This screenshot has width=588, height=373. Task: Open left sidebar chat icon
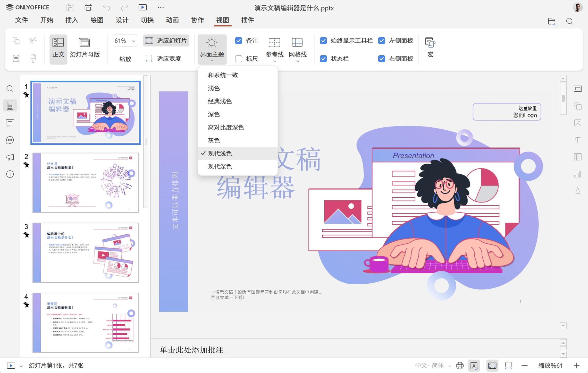coord(10,140)
